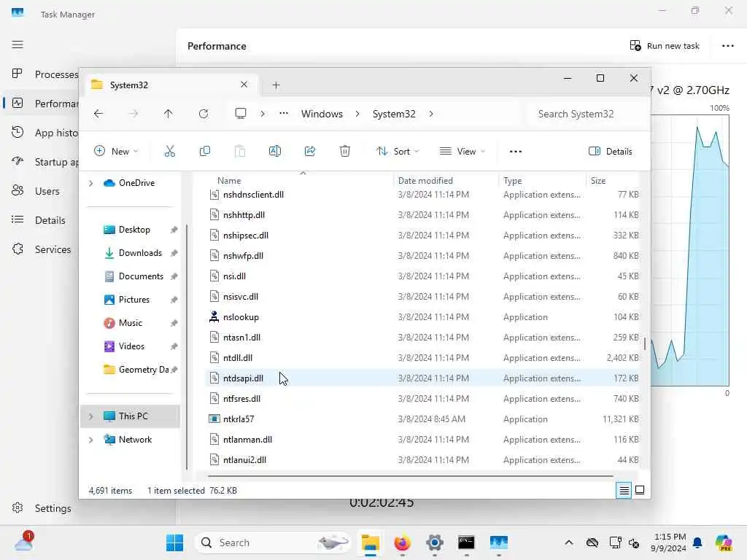Screen dimensions: 747x560
Task: Open Windows Start menu
Action: click(x=174, y=542)
